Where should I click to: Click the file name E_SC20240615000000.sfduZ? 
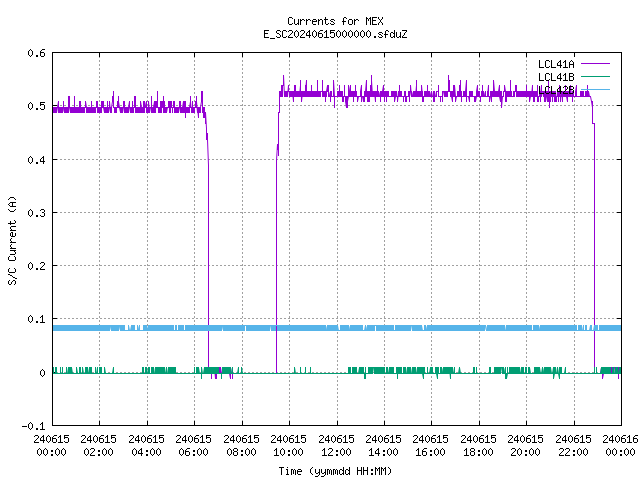click(335, 34)
